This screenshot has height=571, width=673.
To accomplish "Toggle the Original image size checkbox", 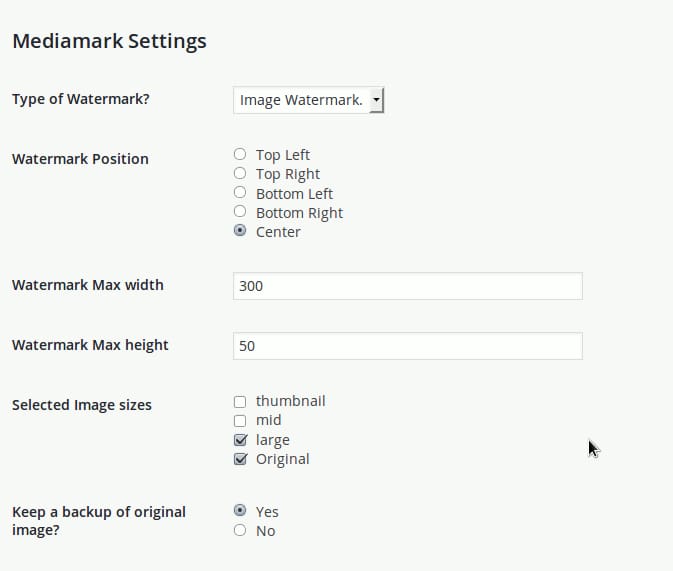I will [240, 459].
